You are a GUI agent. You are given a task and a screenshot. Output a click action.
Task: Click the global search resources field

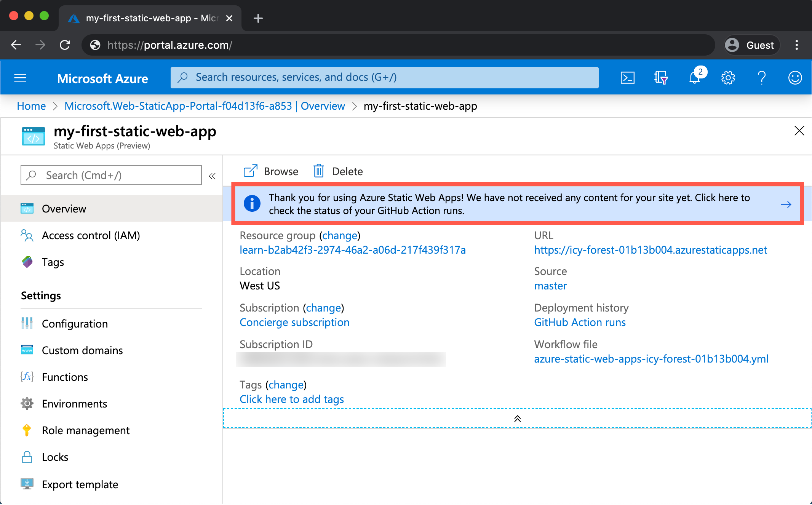(384, 77)
